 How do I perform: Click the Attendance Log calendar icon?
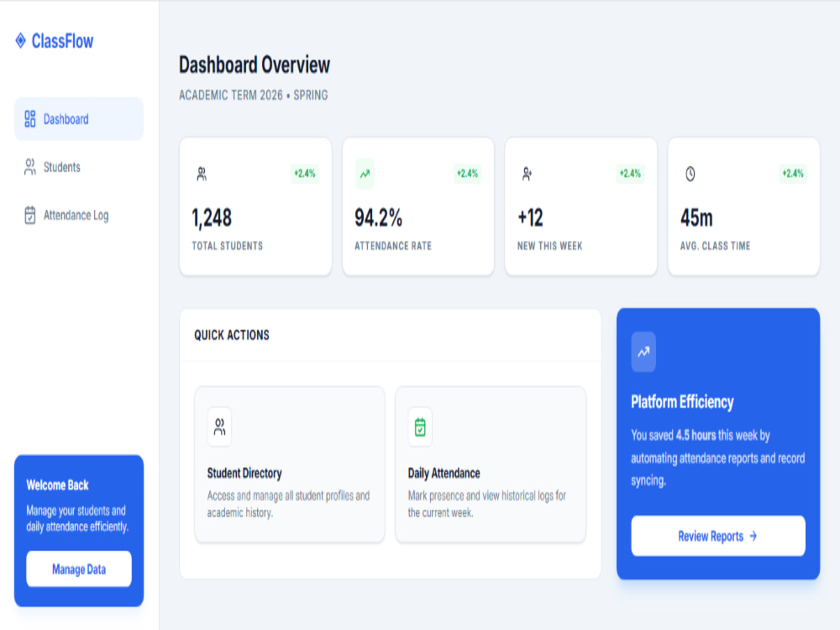pyautogui.click(x=30, y=215)
